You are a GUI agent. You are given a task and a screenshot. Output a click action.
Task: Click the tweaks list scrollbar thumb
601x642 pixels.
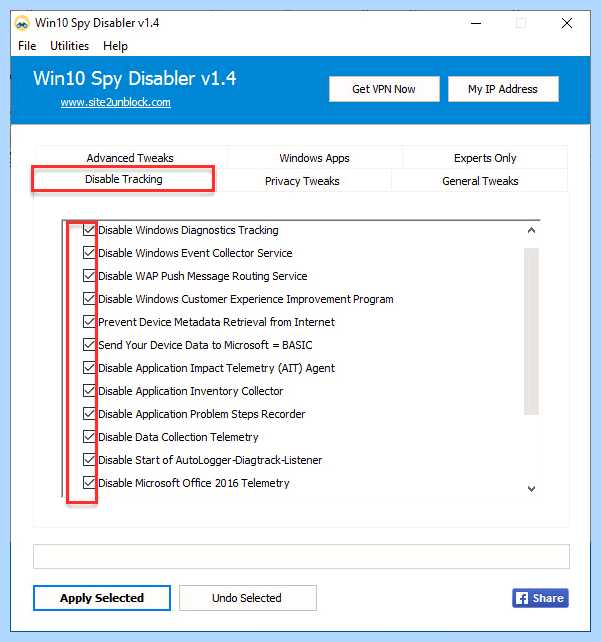point(531,331)
